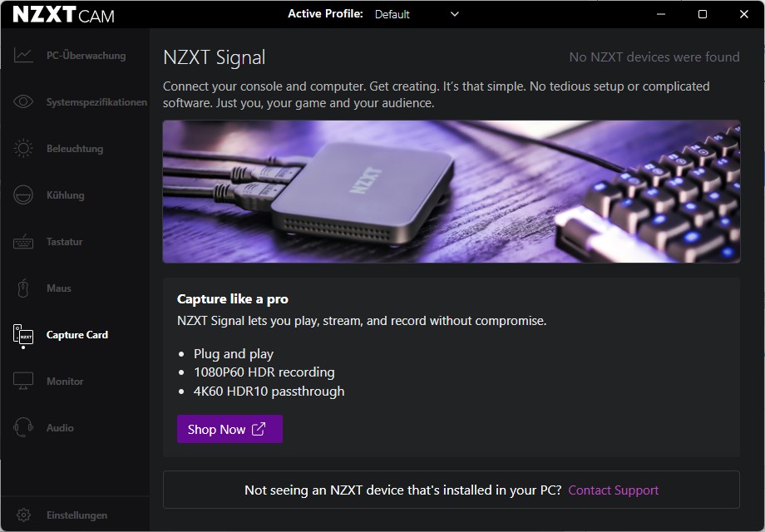Select the Kühlung fan icon

23,195
